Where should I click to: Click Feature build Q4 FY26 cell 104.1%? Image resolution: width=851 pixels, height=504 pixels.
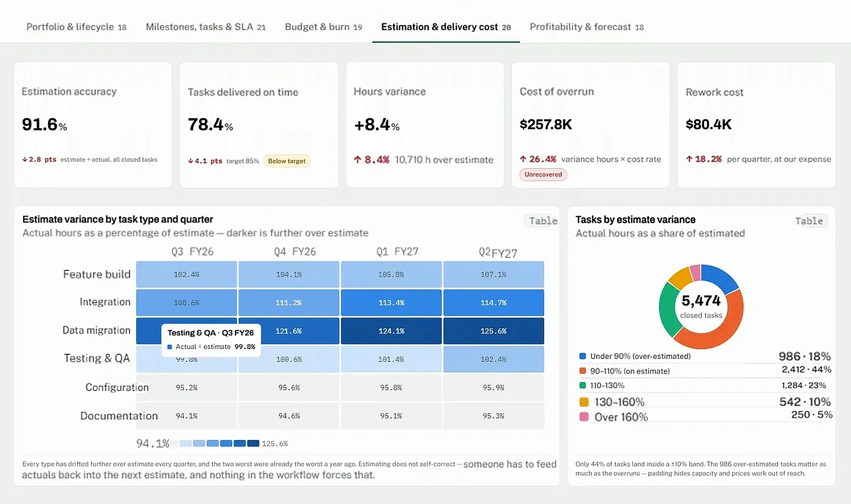coord(289,274)
